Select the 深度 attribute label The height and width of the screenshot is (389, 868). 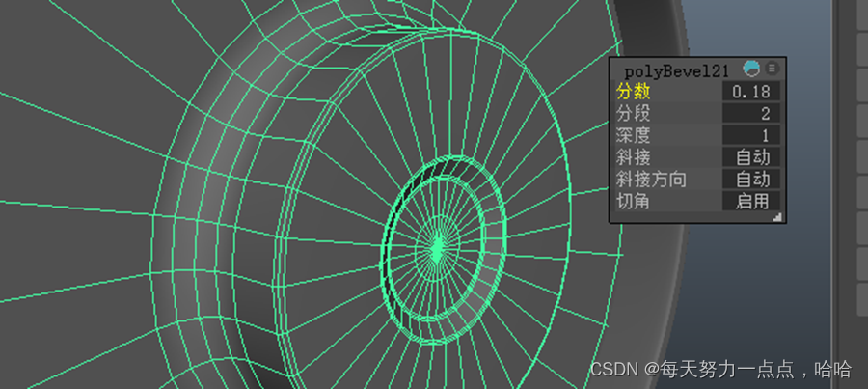click(634, 135)
